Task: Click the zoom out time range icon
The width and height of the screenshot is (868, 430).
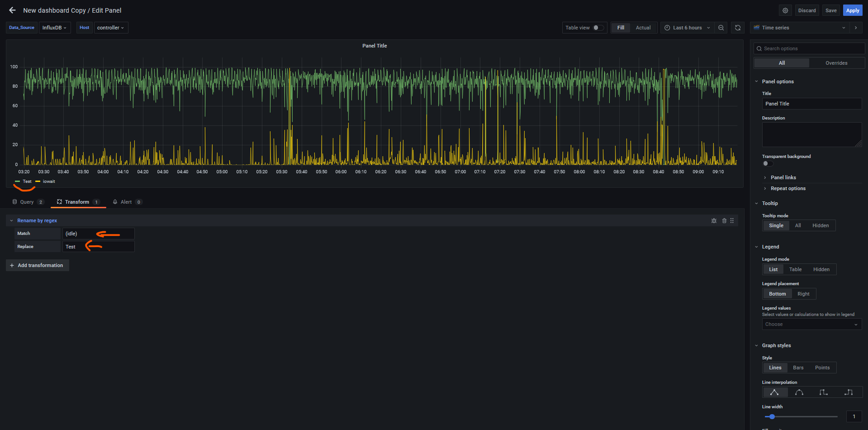Action: click(x=721, y=28)
